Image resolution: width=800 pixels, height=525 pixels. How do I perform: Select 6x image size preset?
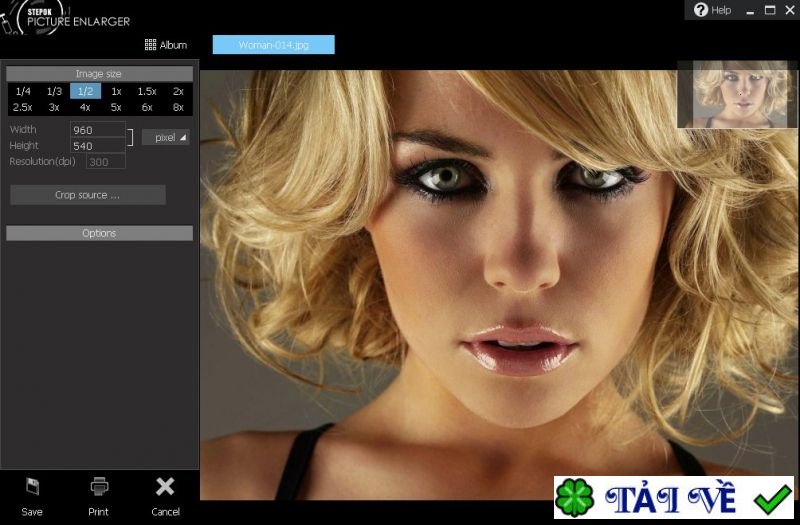(147, 107)
